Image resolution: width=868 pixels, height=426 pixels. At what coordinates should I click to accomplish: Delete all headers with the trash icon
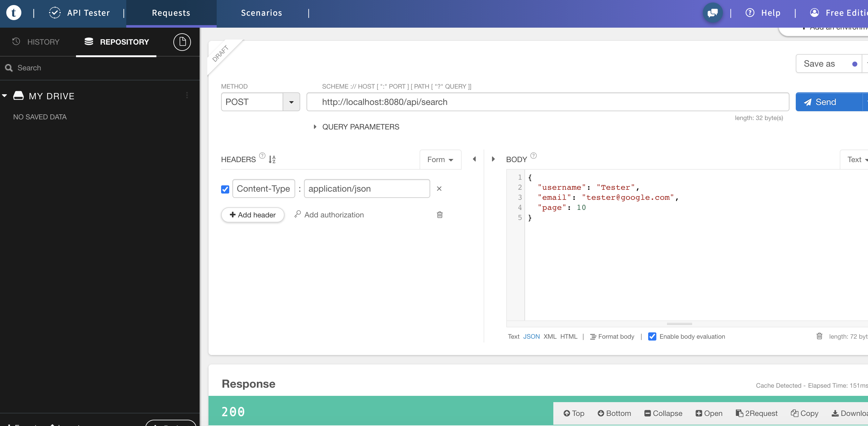tap(439, 215)
